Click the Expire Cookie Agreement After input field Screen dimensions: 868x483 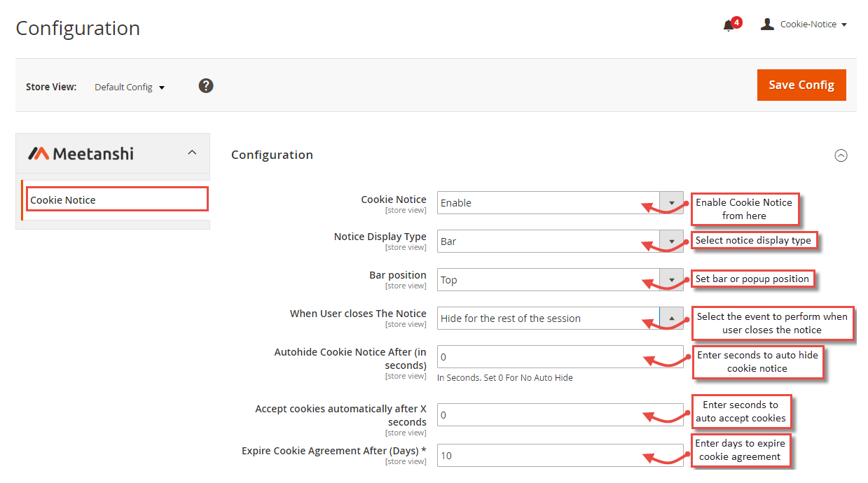560,456
